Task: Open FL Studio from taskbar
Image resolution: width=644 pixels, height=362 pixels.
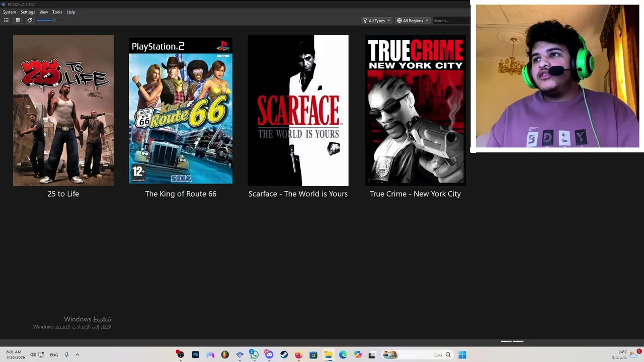Action: click(x=225, y=355)
